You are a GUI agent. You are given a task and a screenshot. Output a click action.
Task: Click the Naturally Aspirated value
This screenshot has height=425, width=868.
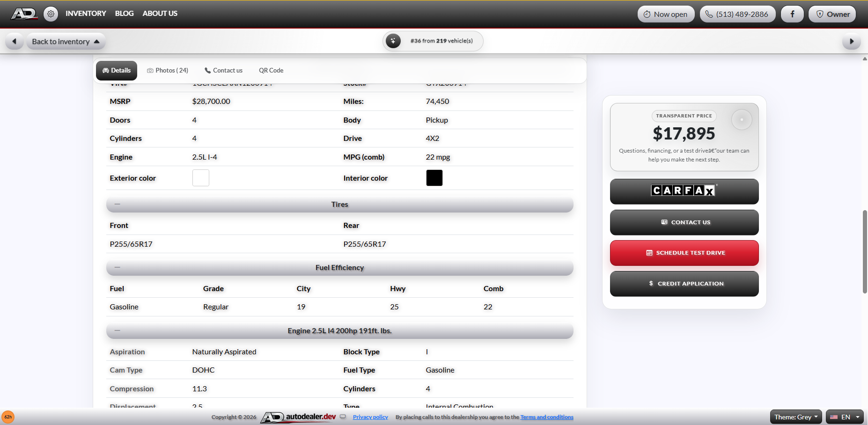coord(224,352)
